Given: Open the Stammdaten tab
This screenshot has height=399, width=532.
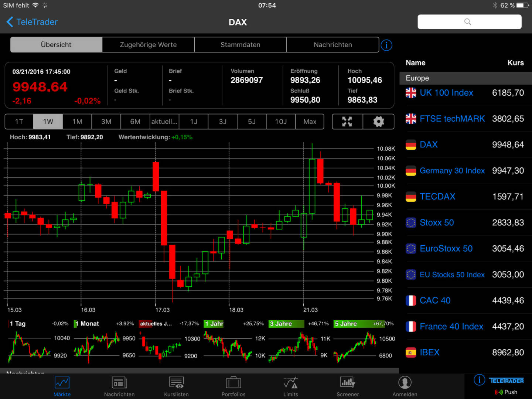Looking at the screenshot, I should coord(240,45).
